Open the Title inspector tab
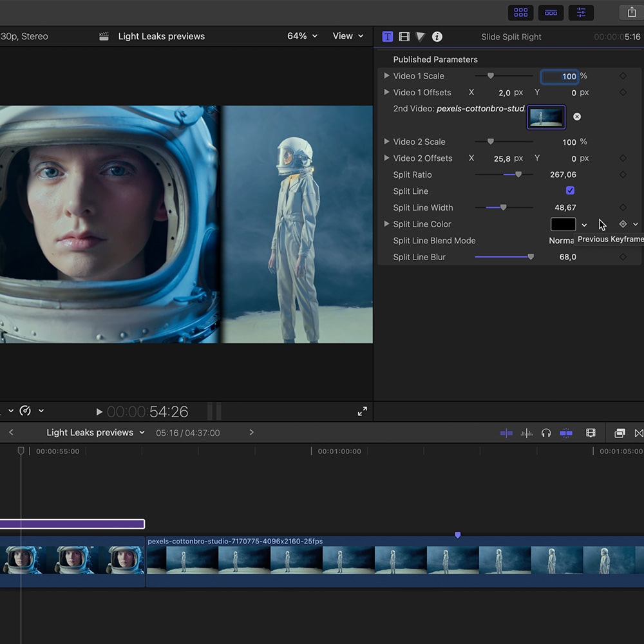This screenshot has width=644, height=644. (x=387, y=37)
